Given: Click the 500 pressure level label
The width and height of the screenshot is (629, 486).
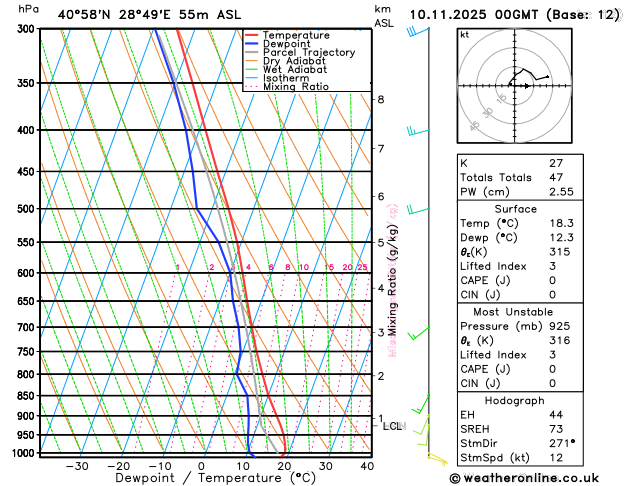Looking at the screenshot, I should pyautogui.click(x=28, y=209).
